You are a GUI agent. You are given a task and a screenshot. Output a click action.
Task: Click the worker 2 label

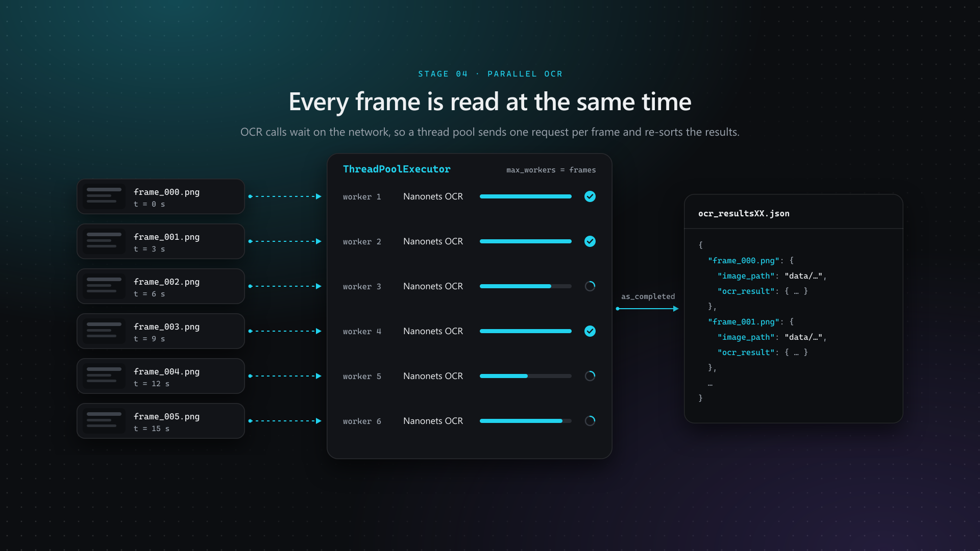tap(362, 242)
